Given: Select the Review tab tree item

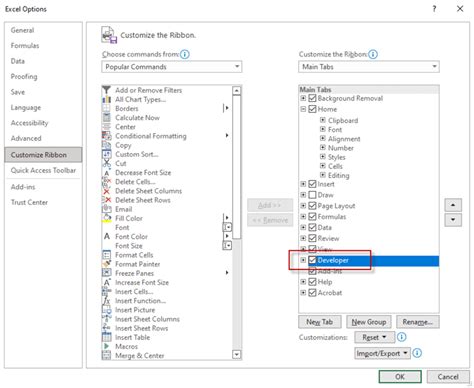Looking at the screenshot, I should tap(328, 238).
